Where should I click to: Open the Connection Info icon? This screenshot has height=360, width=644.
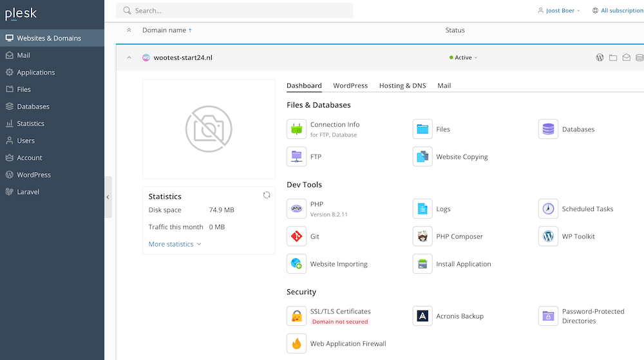(x=296, y=129)
